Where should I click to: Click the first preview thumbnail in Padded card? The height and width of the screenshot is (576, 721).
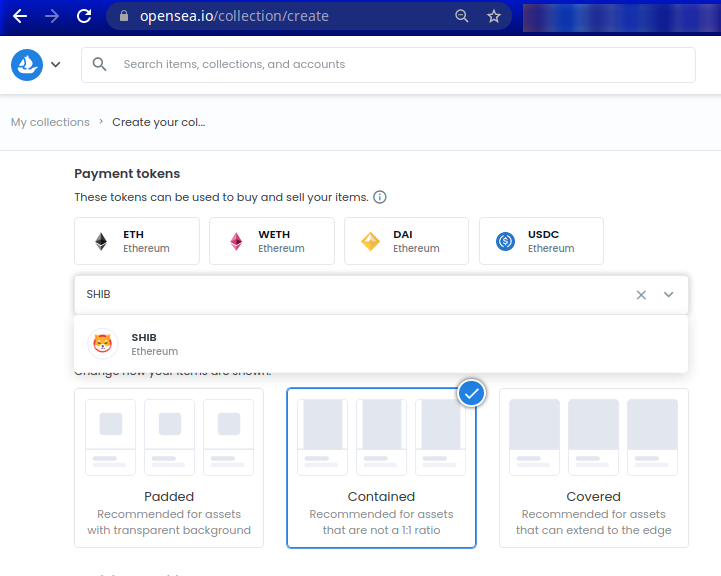(111, 437)
